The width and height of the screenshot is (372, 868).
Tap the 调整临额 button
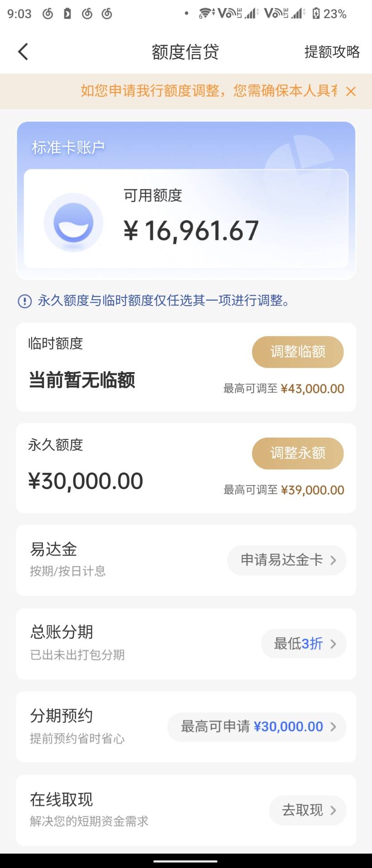click(298, 352)
